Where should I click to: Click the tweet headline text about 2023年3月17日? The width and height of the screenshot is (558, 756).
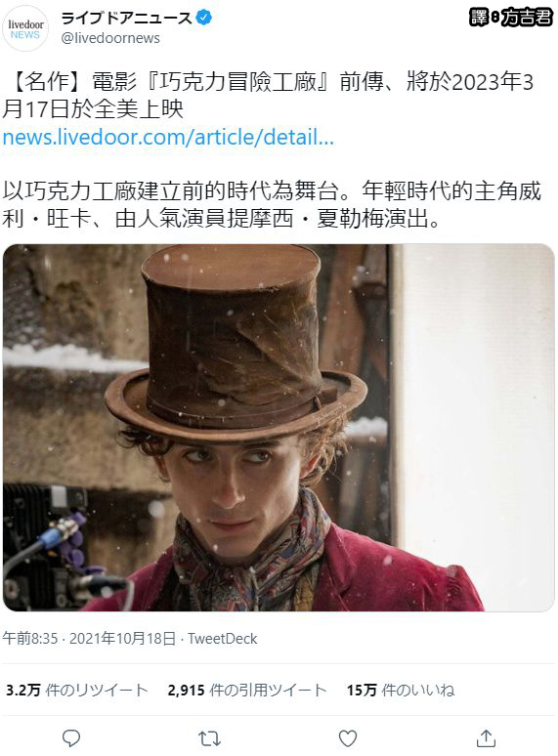pos(268,96)
